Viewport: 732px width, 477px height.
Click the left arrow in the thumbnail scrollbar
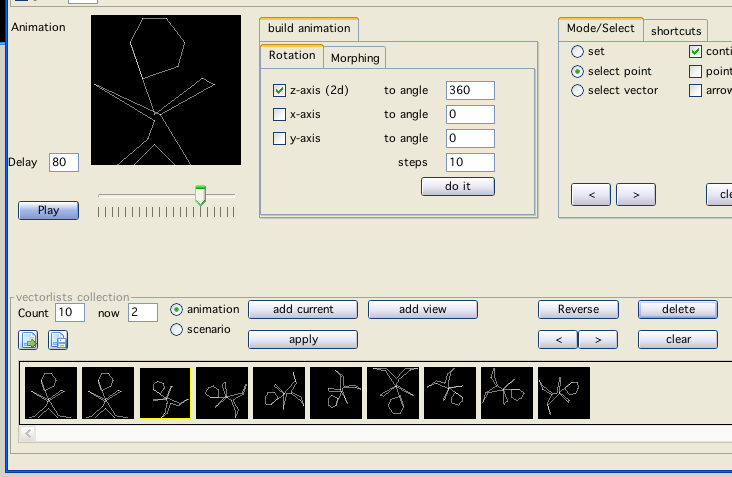[x=28, y=434]
